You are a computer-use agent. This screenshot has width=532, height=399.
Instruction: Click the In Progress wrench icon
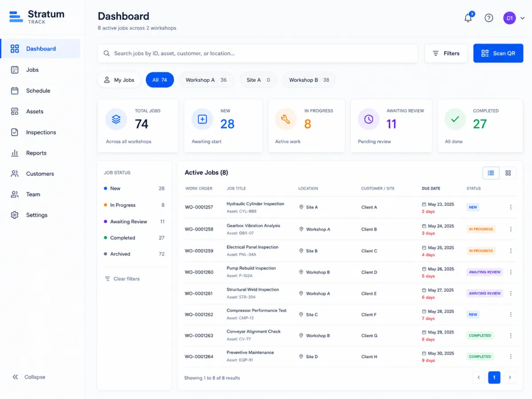click(286, 119)
